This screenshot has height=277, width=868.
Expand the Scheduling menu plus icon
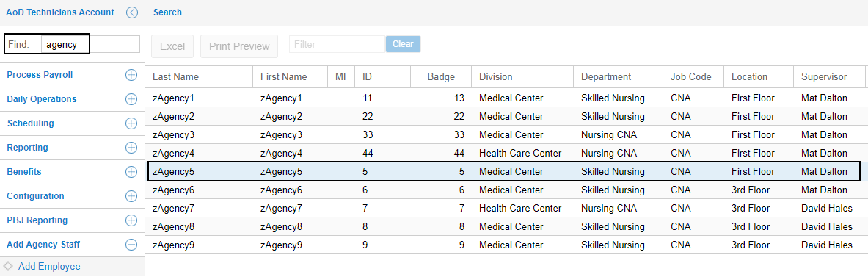tap(131, 123)
